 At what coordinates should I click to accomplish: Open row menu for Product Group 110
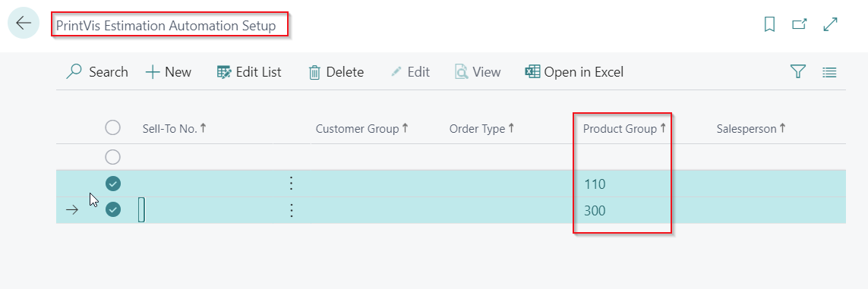point(291,184)
